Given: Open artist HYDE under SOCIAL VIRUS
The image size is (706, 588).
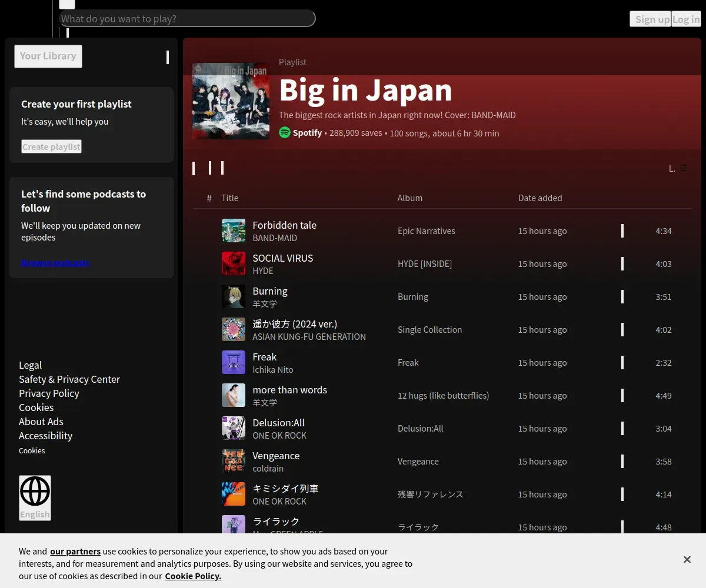Looking at the screenshot, I should point(263,271).
